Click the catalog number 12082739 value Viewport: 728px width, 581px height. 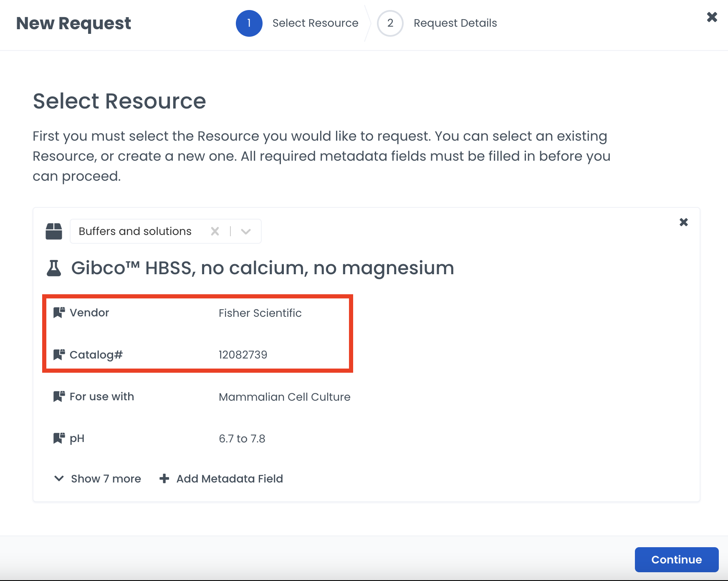[243, 355]
